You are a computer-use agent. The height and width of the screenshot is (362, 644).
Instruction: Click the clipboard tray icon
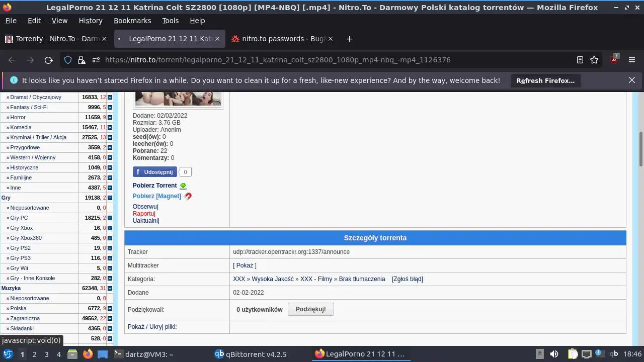[574, 354]
